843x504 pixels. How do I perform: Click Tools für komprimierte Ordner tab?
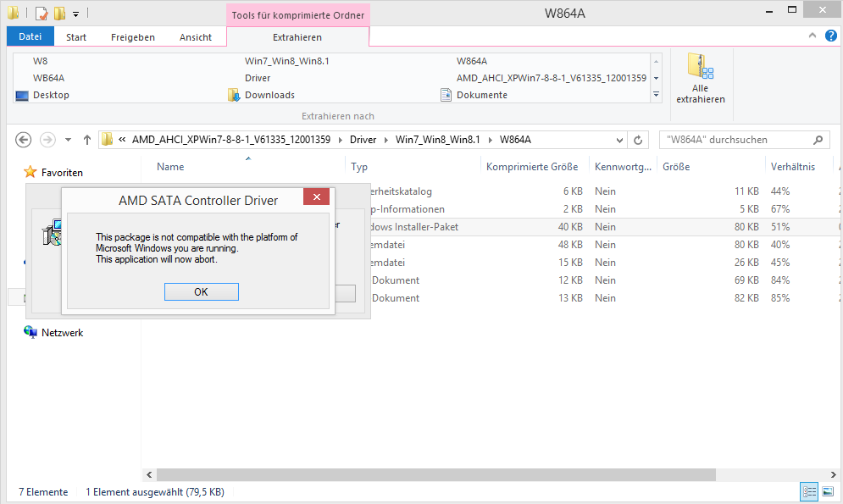(298, 15)
